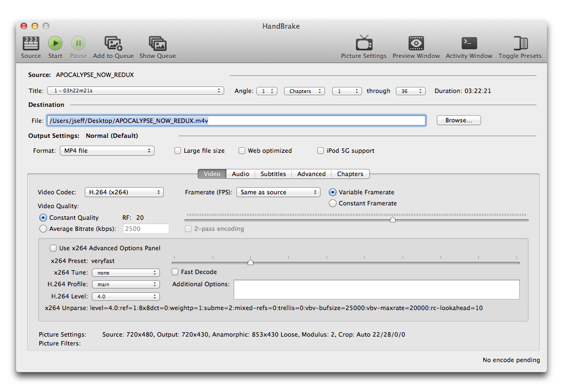Open the Title dropdown 1 - 03h22m21s
The image size is (563, 392).
(x=136, y=91)
